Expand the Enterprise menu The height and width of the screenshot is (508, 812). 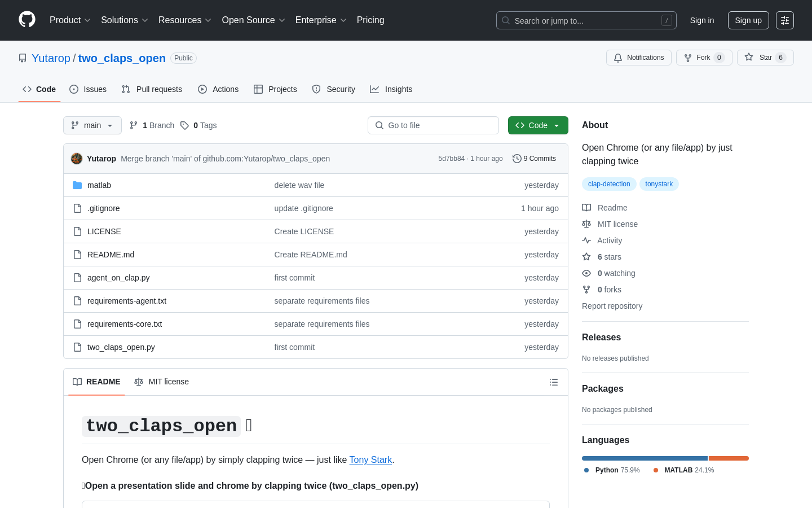coord(321,20)
